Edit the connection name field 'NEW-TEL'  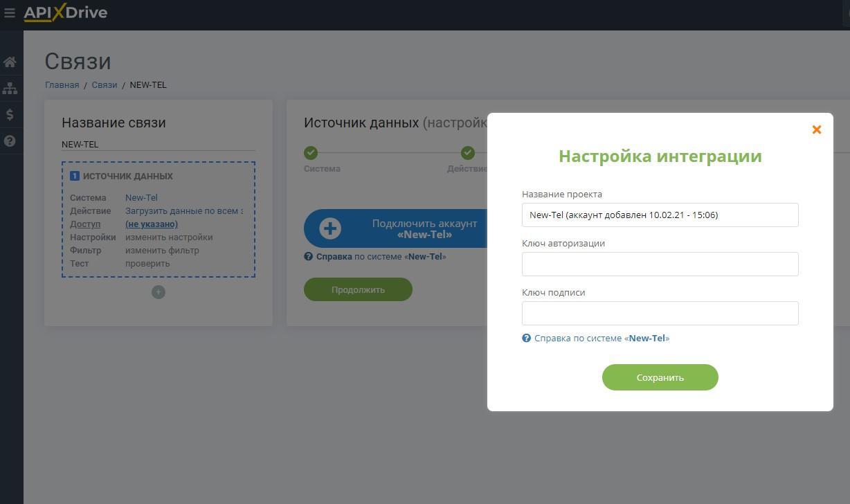tap(159, 145)
